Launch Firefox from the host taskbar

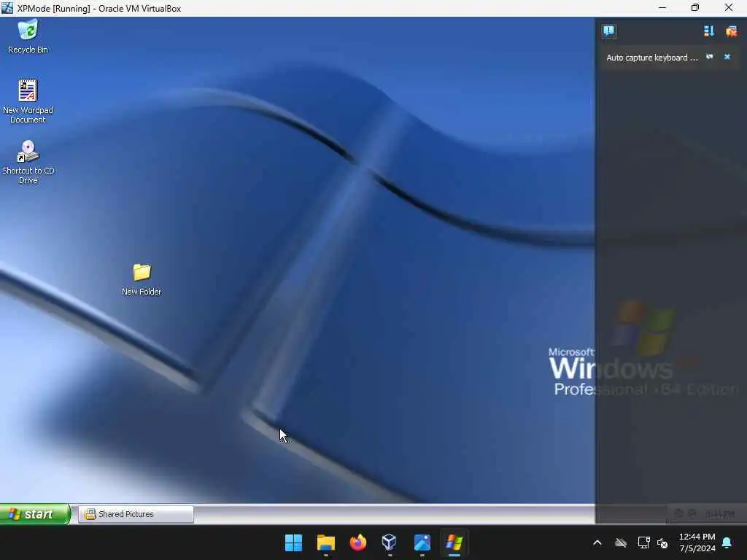[x=357, y=542]
